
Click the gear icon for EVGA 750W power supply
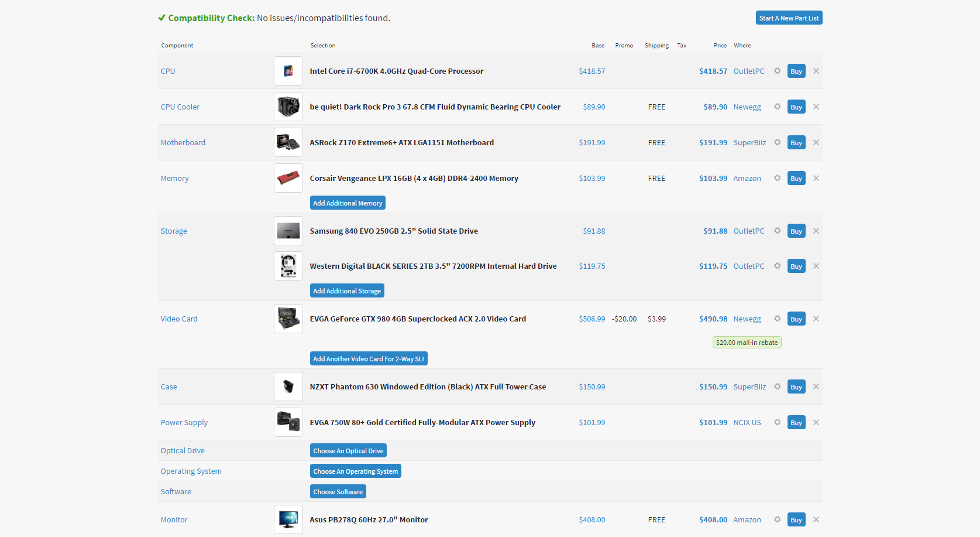tap(777, 422)
